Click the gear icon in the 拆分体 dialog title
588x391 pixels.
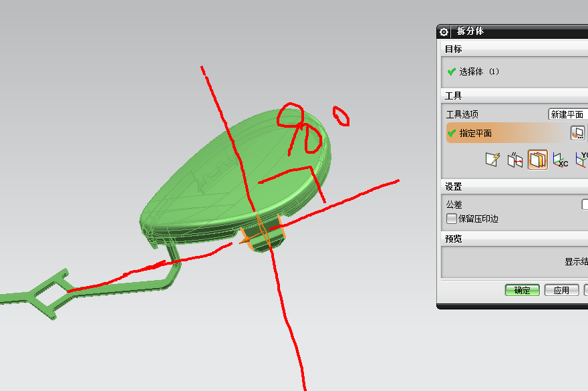point(444,31)
